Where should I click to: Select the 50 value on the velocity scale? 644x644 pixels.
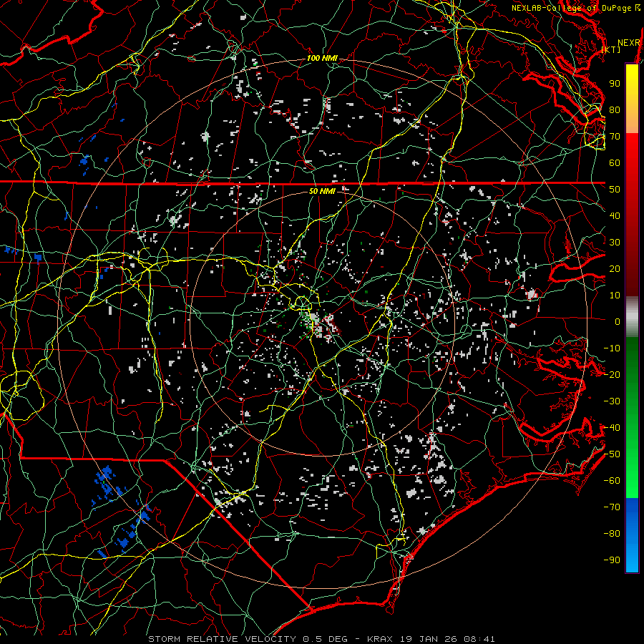(x=615, y=190)
